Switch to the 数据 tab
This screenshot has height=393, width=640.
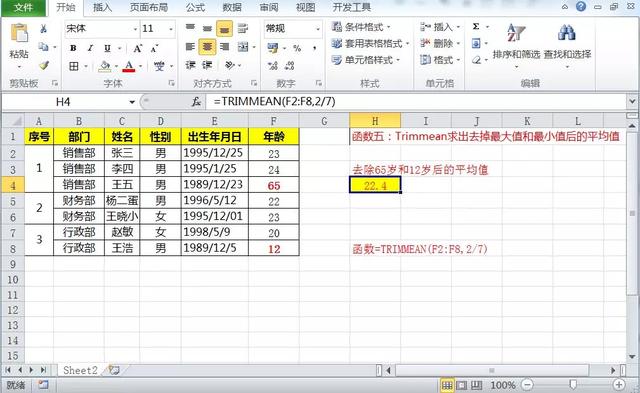[x=231, y=8]
